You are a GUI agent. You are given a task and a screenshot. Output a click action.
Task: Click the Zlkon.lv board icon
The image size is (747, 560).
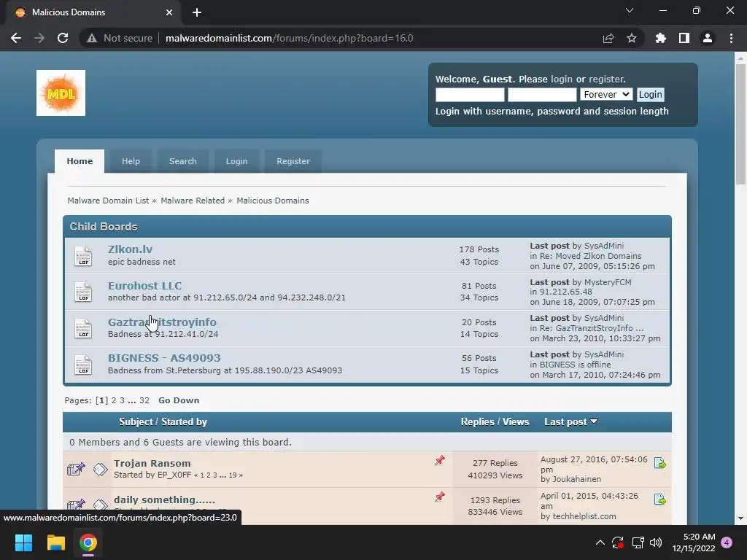pyautogui.click(x=83, y=256)
